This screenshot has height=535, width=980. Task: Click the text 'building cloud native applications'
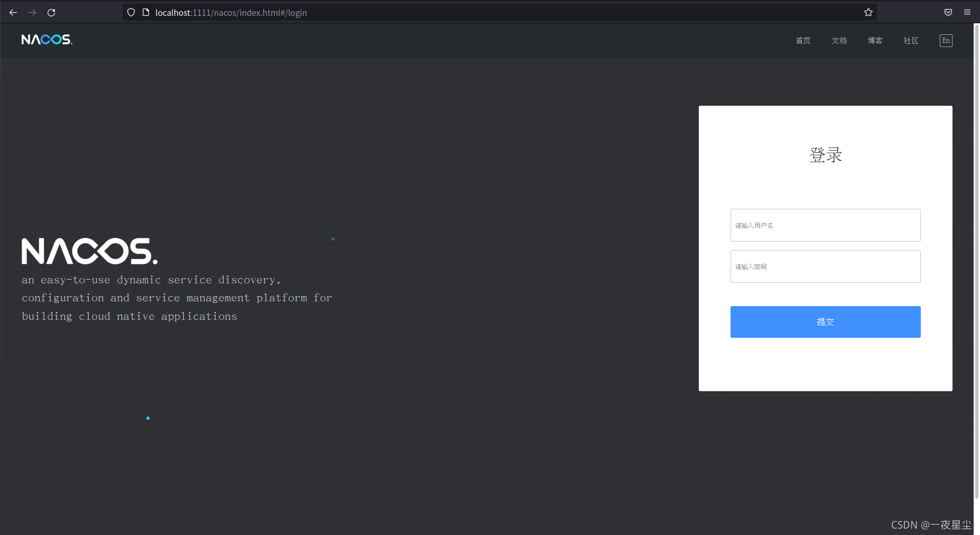click(x=130, y=316)
